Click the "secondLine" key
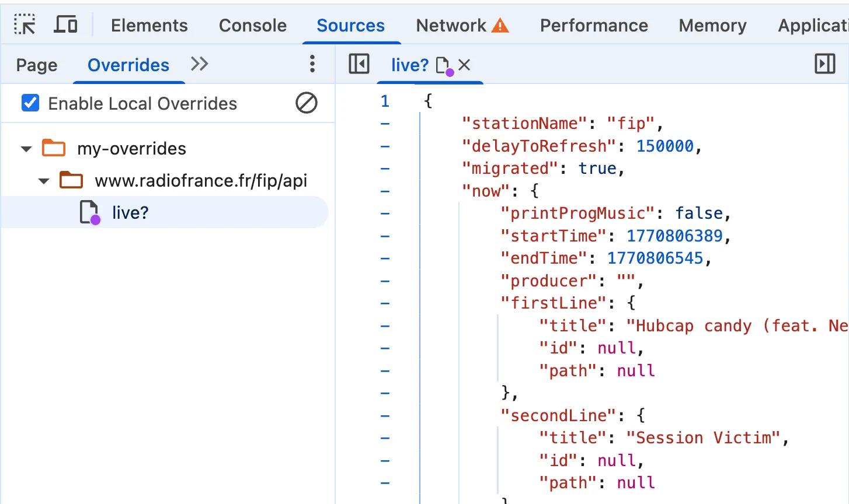Screen dimensions: 849x504 558,415
